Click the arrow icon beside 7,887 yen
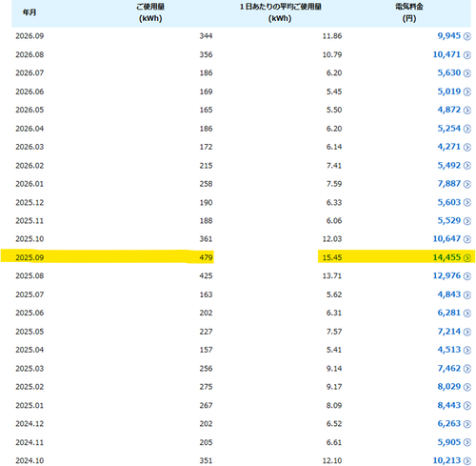Screen dimensions: 476x466 (466, 184)
